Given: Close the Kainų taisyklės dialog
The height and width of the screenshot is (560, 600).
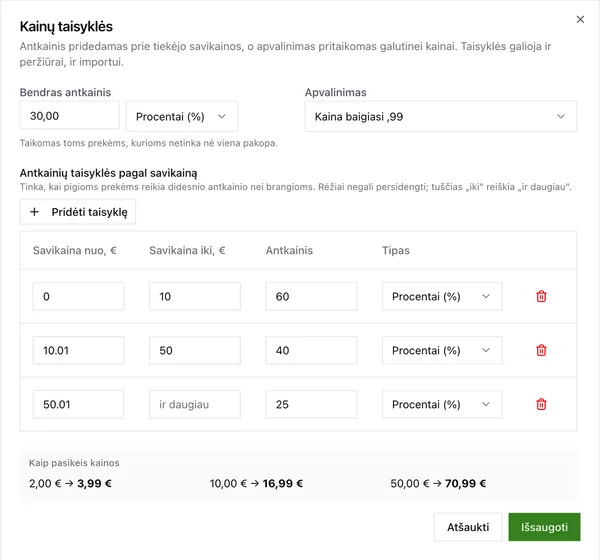Looking at the screenshot, I should [580, 20].
